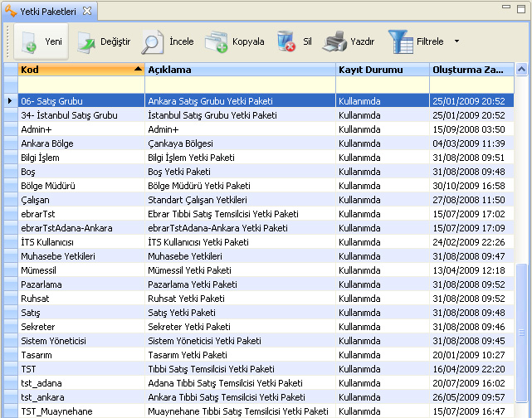
Task: Click the Açıklama filter input field
Action: point(240,85)
